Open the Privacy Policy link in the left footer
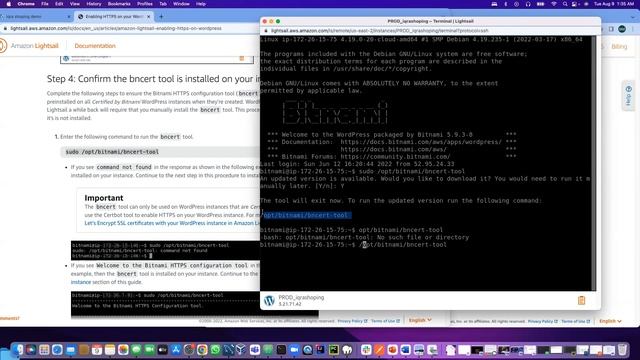Viewport: 640px width, 360px height. [352, 321]
